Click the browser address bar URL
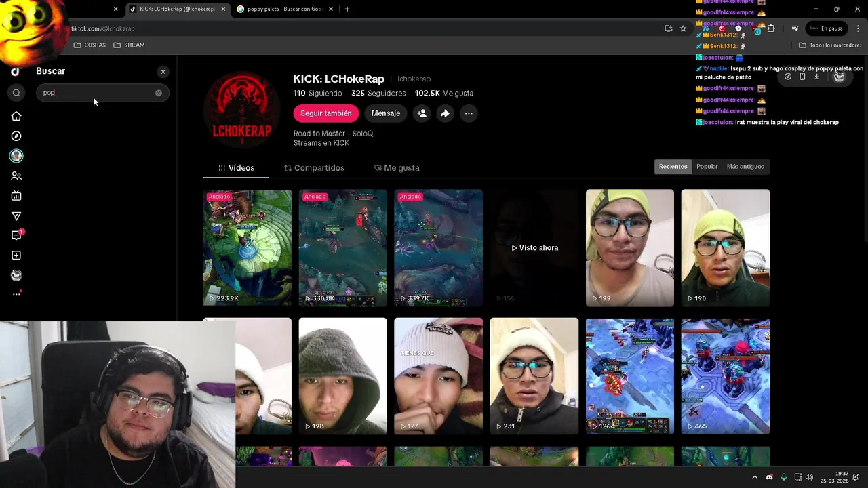Viewport: 868px width, 488px height. [103, 28]
